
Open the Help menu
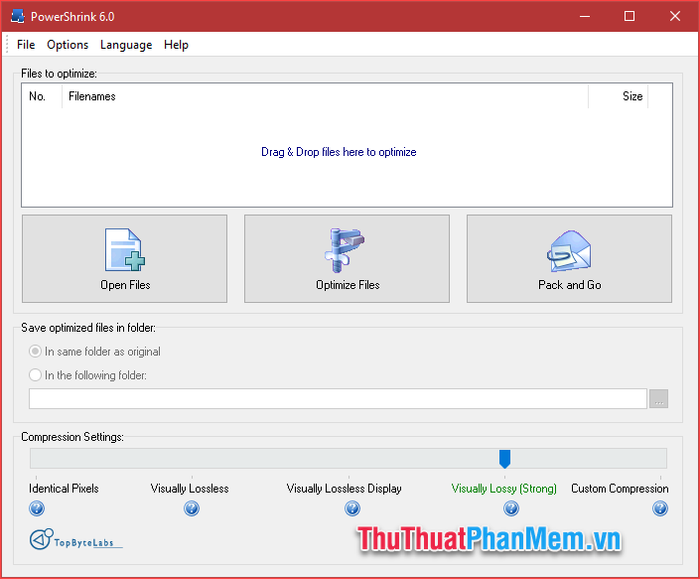176,45
